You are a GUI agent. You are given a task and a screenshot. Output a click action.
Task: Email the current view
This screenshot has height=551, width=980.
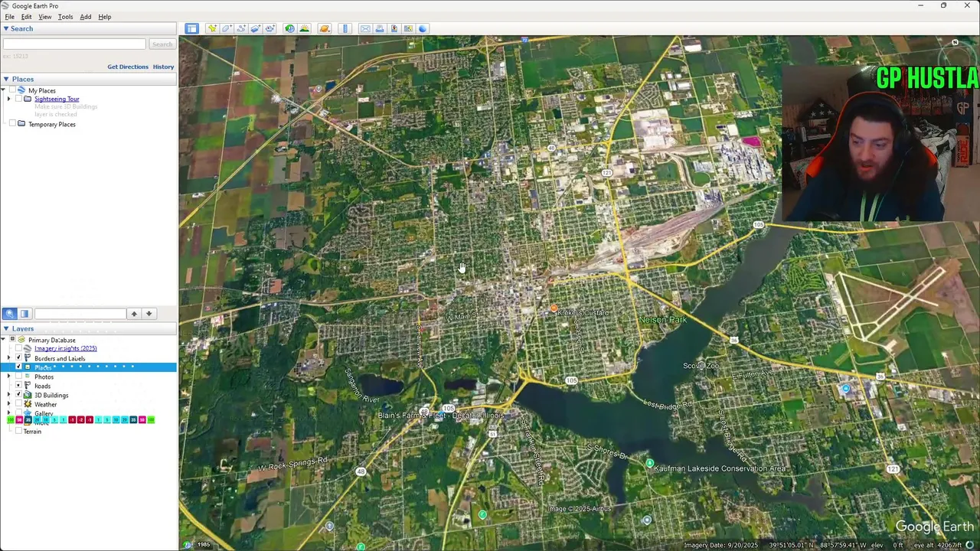point(365,28)
